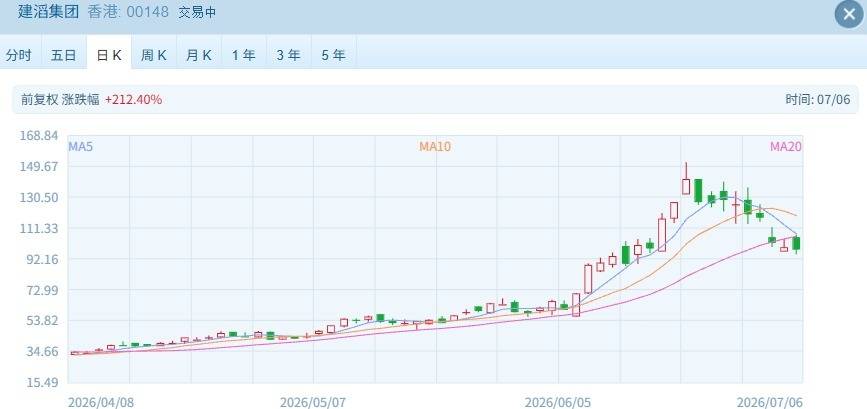Click the +212.40% change value

click(x=133, y=99)
